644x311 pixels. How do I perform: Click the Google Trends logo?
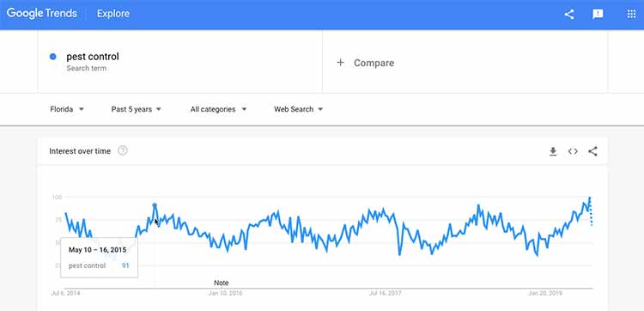(42, 14)
